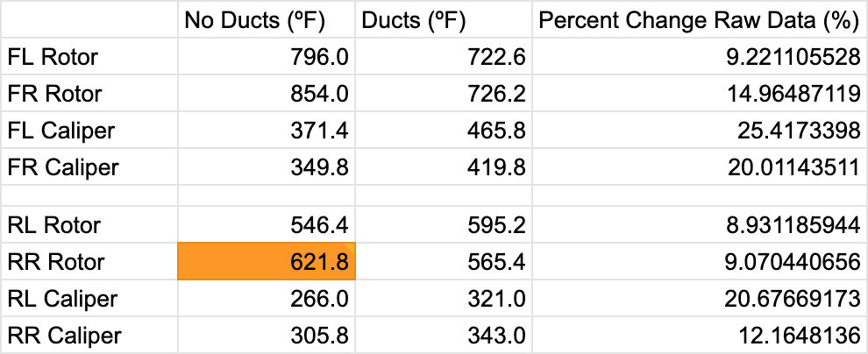Image resolution: width=868 pixels, height=354 pixels.
Task: Select the cell containing 796.0
Action: [267, 56]
